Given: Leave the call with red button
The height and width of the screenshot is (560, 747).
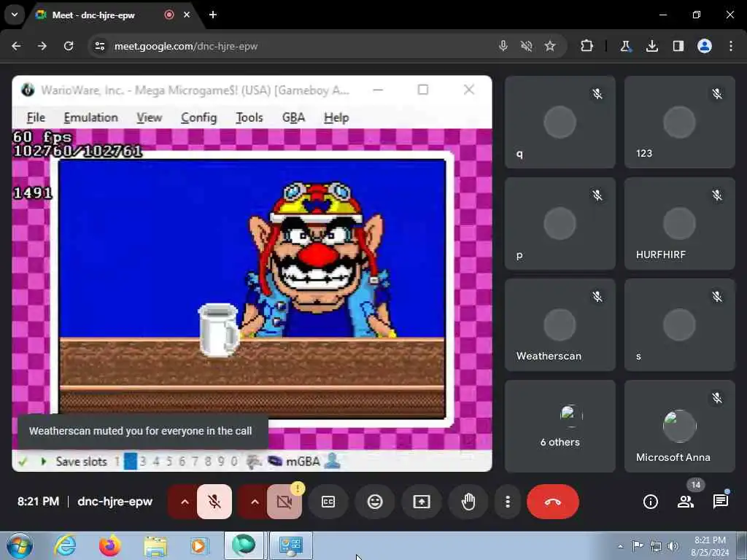Looking at the screenshot, I should click(x=553, y=502).
